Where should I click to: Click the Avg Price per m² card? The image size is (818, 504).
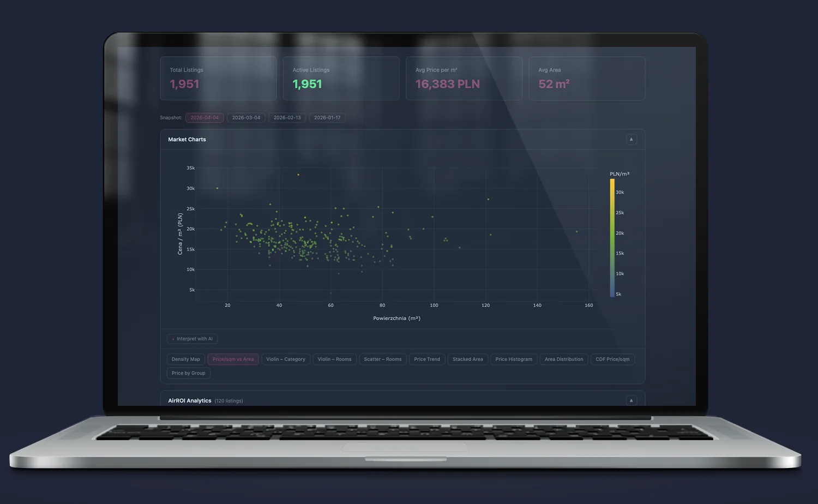coord(464,78)
